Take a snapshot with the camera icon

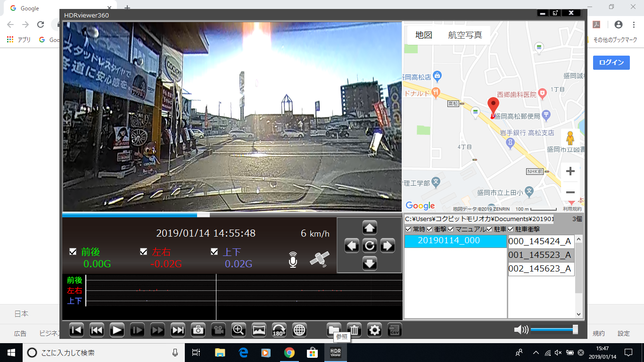[198, 330]
